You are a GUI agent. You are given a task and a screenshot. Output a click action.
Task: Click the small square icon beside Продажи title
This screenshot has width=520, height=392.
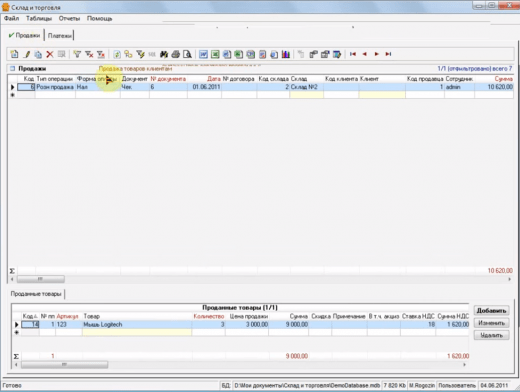coord(13,68)
